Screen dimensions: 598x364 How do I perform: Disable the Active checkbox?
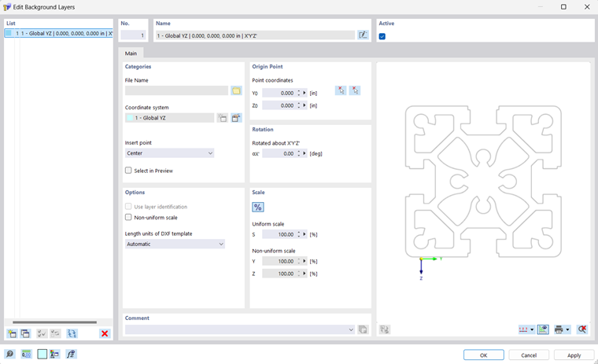[x=382, y=36]
